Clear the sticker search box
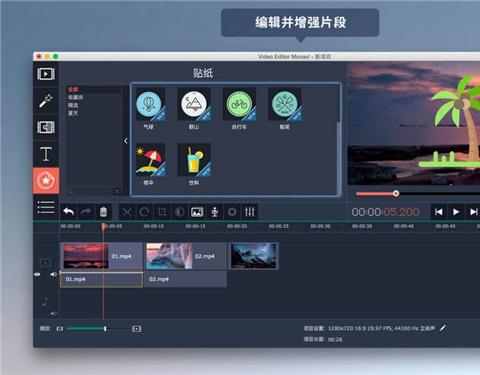Viewport: 480px width, 375px height. (117, 191)
